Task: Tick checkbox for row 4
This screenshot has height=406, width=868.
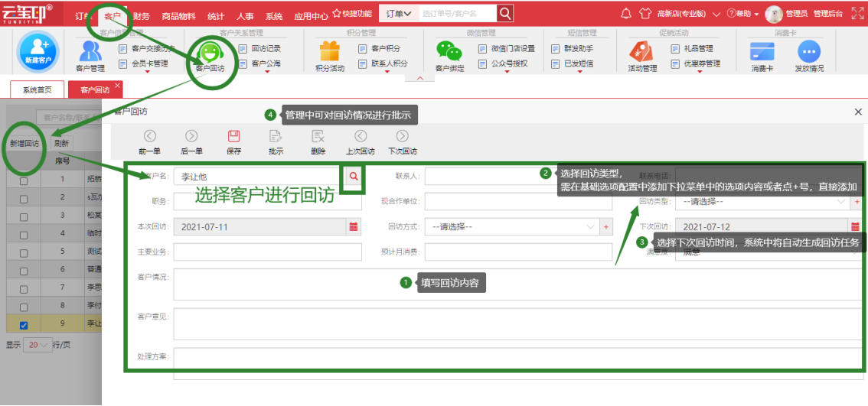Action: (24, 235)
